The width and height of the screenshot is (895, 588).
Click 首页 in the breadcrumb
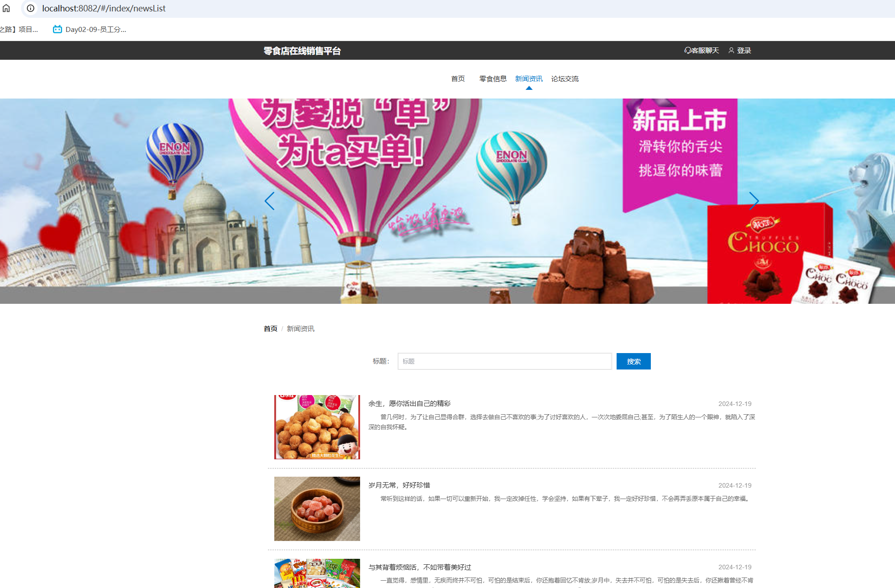coord(271,329)
